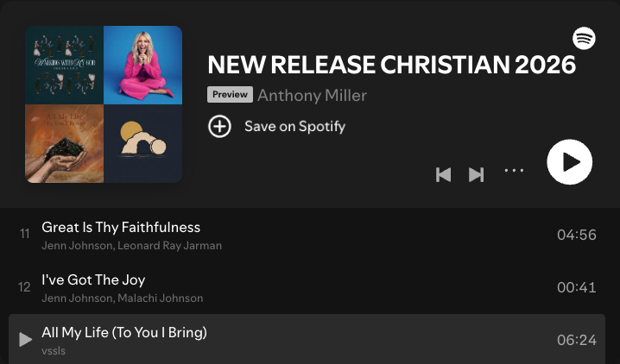
Task: Click the pink-suited woman album cover
Action: click(142, 66)
